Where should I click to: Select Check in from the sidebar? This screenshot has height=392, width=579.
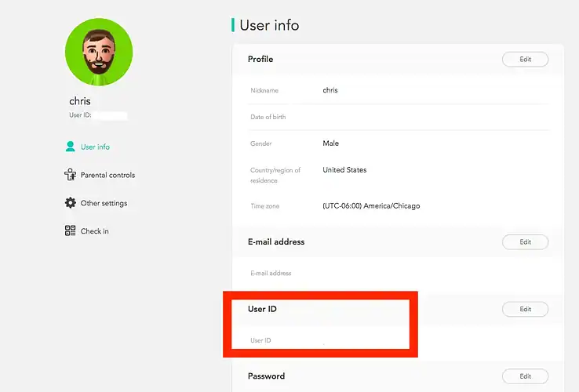pos(95,232)
